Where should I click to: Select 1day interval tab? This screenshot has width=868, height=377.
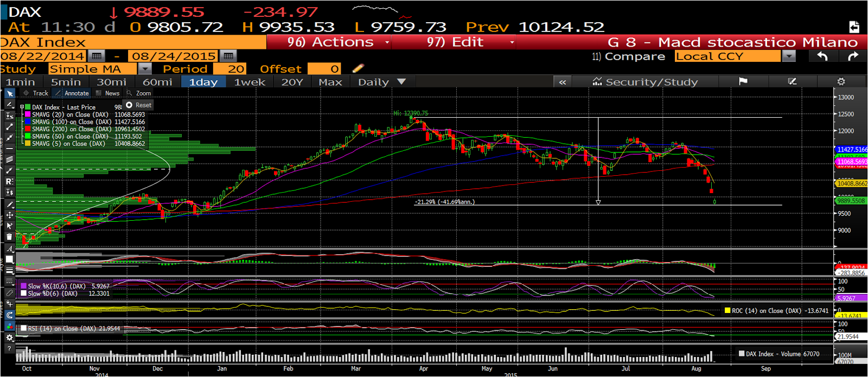coord(203,82)
